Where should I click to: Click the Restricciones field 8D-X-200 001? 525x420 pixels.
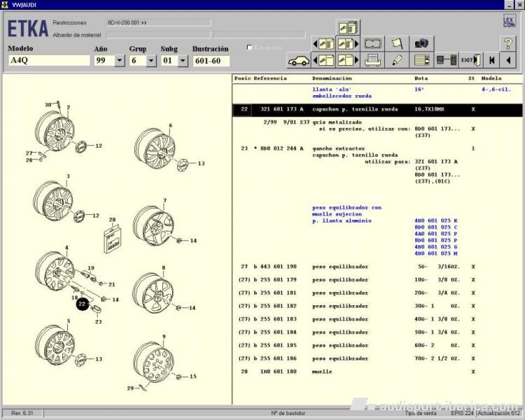click(x=159, y=23)
